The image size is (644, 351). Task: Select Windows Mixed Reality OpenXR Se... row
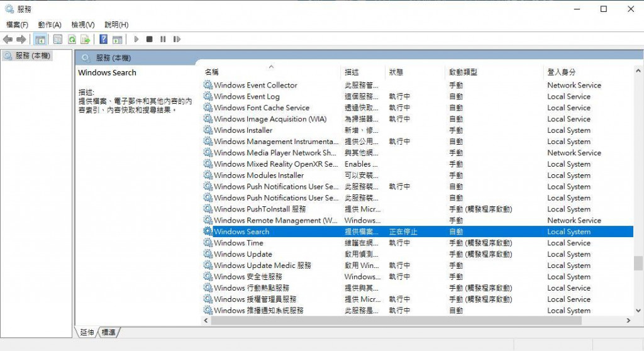point(418,164)
